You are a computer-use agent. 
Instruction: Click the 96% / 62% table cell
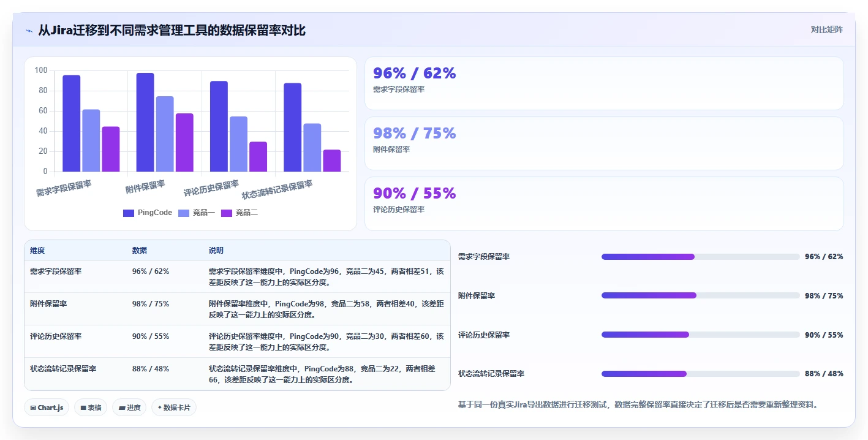[x=151, y=271]
